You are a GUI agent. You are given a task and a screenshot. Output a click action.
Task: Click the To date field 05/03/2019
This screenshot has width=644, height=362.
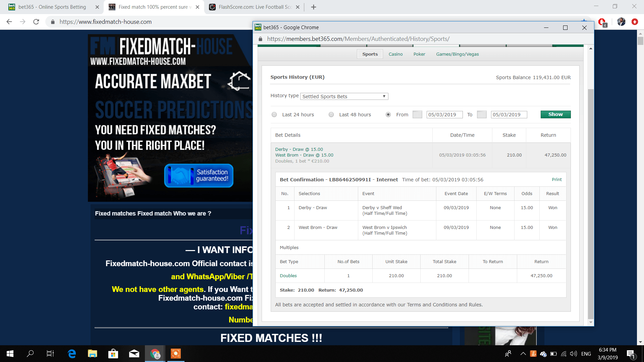pyautogui.click(x=509, y=115)
